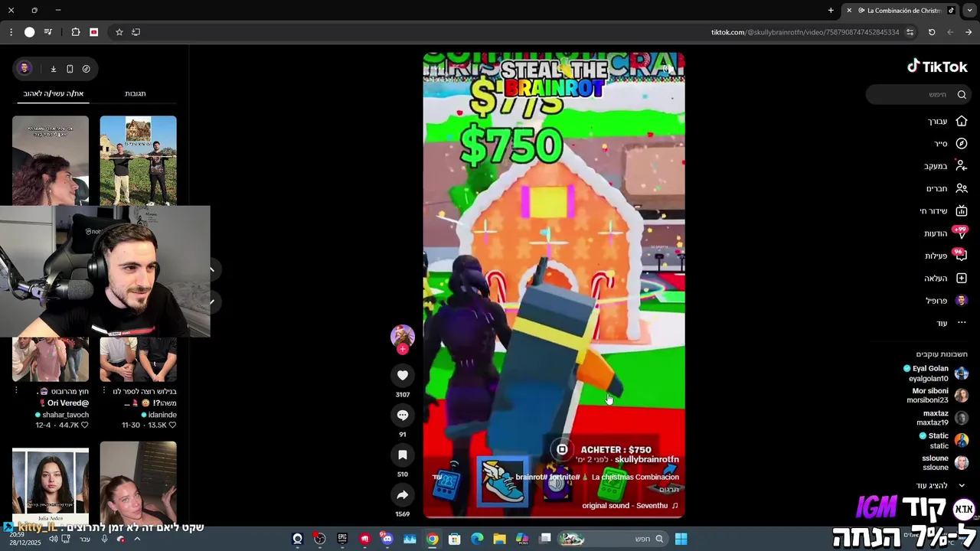The width and height of the screenshot is (980, 551).
Task: Open a new browser tab
Action: [x=831, y=11]
